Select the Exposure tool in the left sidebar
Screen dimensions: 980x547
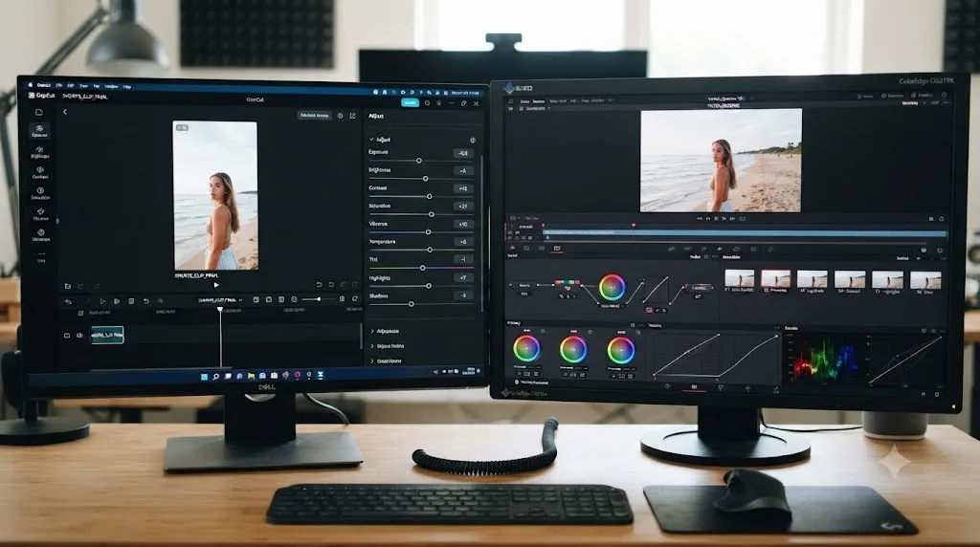point(39,130)
